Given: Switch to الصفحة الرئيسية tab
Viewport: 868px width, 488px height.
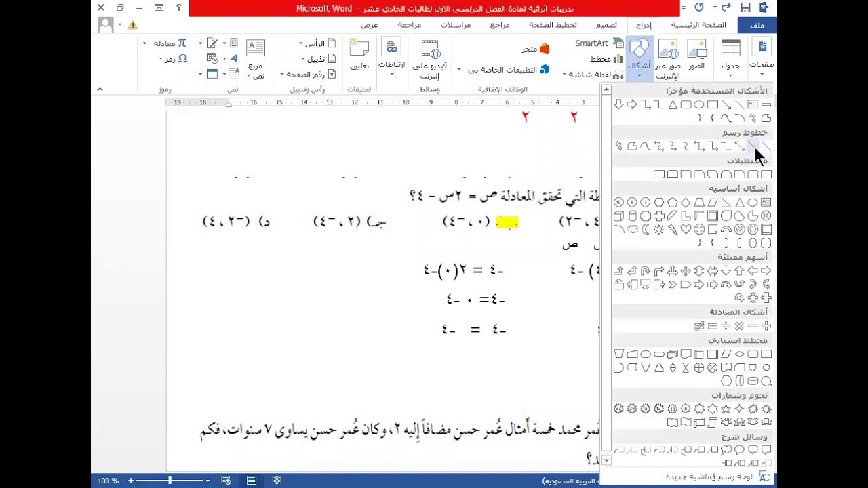Looking at the screenshot, I should 698,25.
